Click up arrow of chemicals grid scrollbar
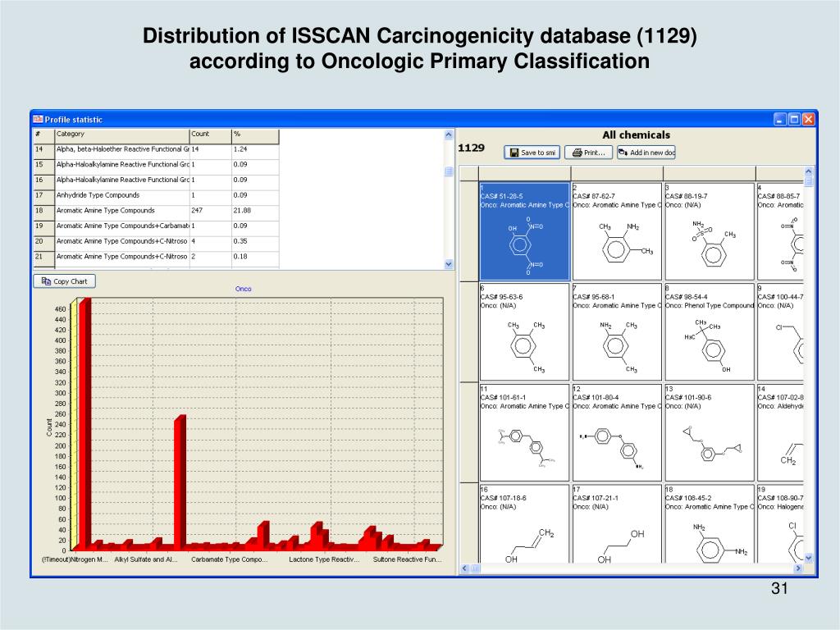 (x=808, y=171)
